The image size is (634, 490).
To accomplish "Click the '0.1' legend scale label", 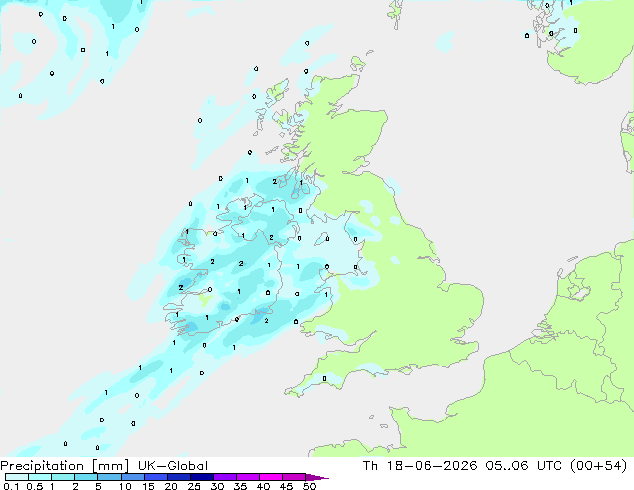I will (11, 486).
